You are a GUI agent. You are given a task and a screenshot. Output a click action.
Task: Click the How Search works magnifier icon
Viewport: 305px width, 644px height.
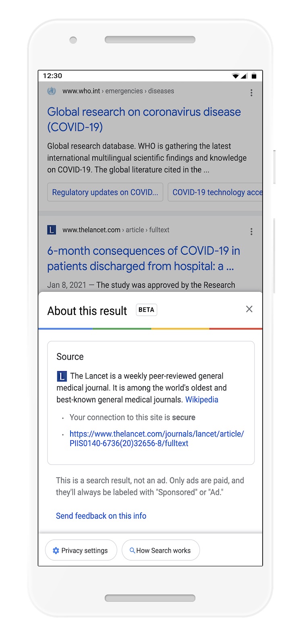(x=132, y=550)
